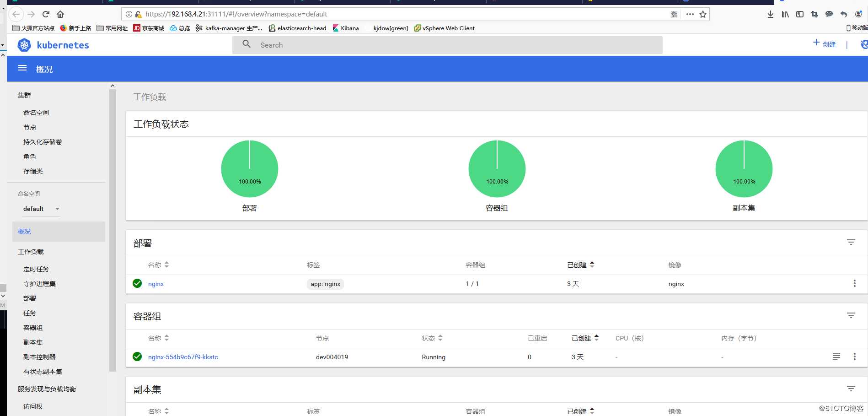Open elasticsearch-head bookmark
This screenshot has width=868, height=416.
tap(297, 28)
